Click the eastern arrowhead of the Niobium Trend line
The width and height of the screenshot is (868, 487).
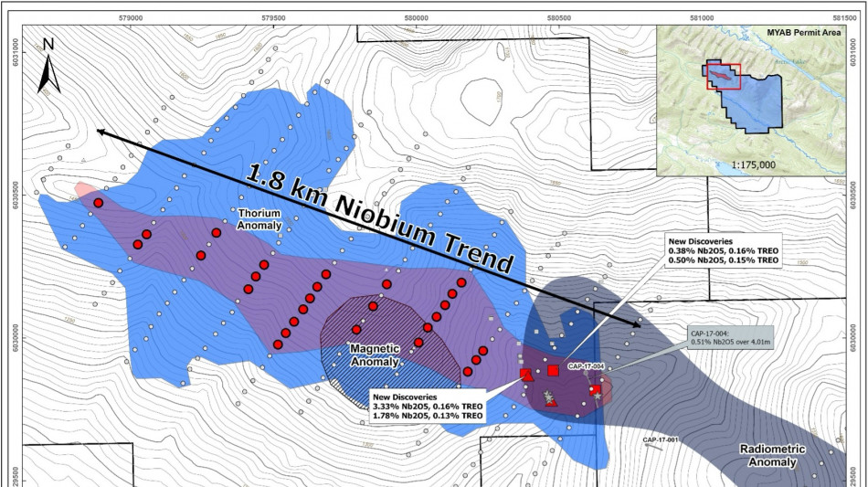635,323
